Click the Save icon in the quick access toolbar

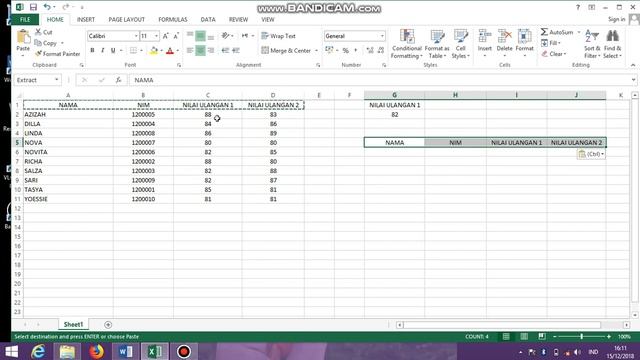[x=33, y=7]
